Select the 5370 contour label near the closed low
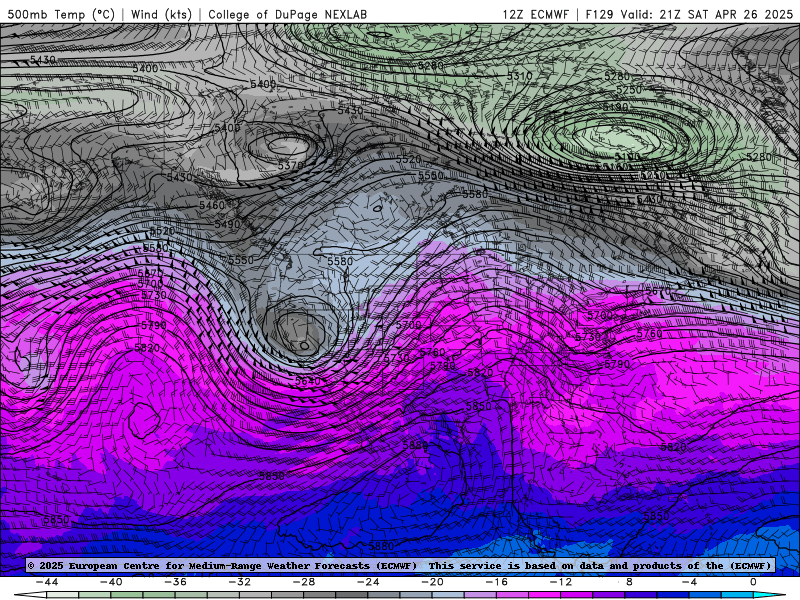 (x=291, y=165)
